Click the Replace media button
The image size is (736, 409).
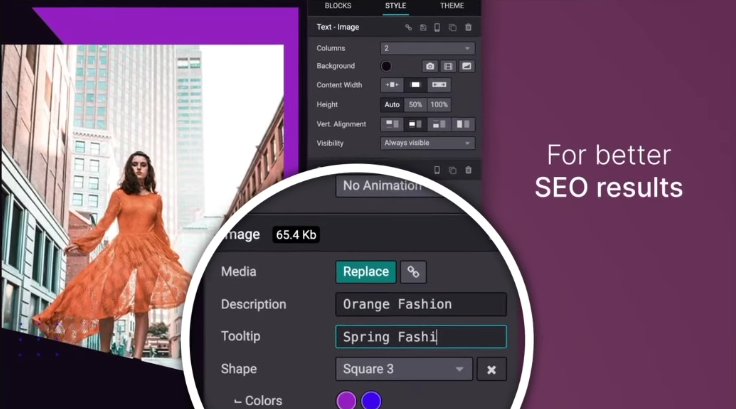pyautogui.click(x=366, y=272)
